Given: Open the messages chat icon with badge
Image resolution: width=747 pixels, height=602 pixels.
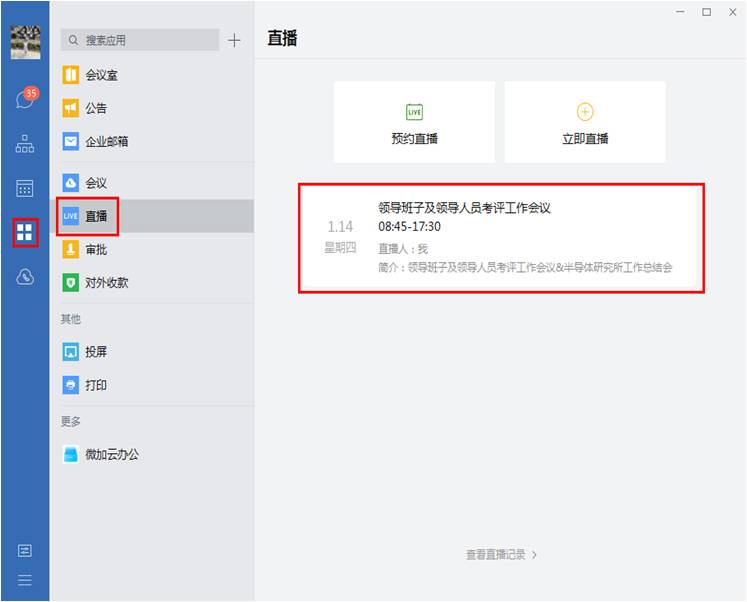Looking at the screenshot, I should (x=25, y=100).
